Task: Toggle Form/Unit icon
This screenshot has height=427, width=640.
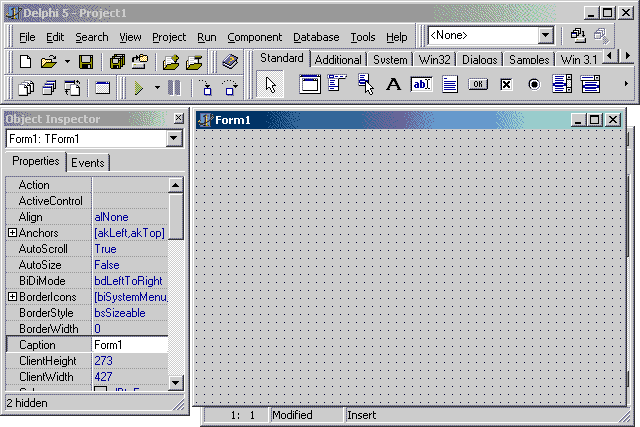Action: [72, 88]
